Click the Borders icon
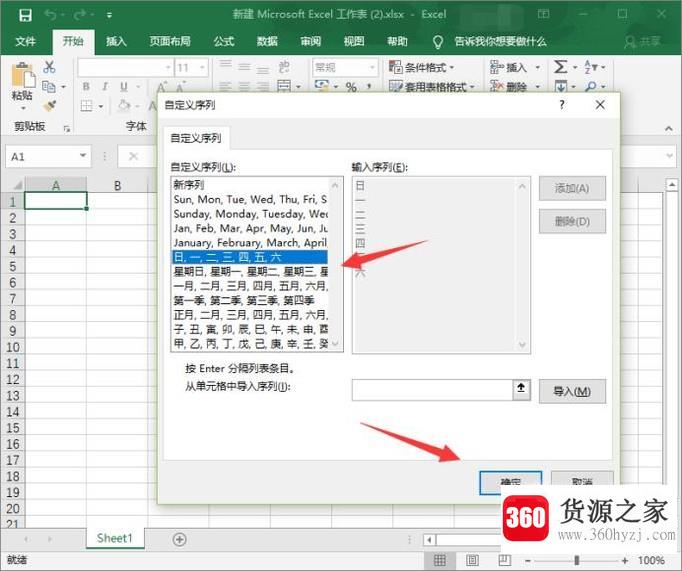 [x=87, y=106]
